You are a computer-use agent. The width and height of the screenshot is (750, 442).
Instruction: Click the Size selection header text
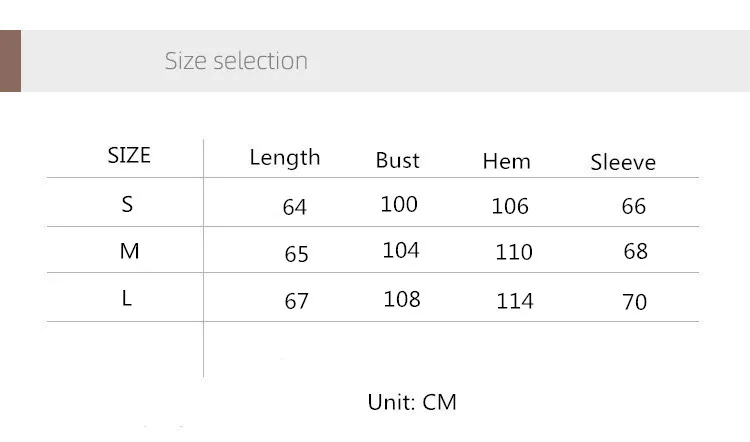pos(236,61)
